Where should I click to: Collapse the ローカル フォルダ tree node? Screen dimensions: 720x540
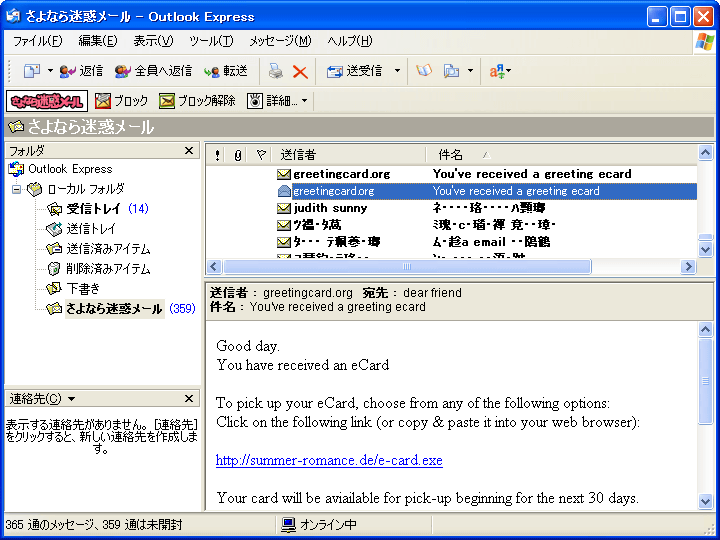(17, 189)
